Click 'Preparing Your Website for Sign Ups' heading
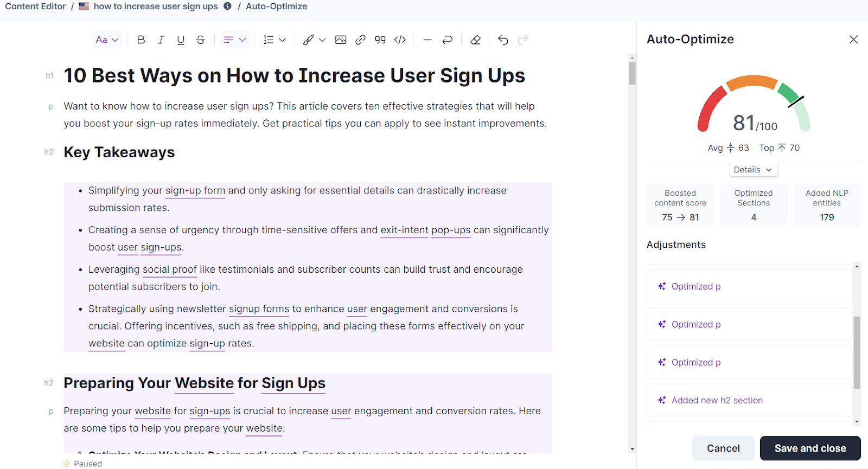 pyautogui.click(x=195, y=383)
